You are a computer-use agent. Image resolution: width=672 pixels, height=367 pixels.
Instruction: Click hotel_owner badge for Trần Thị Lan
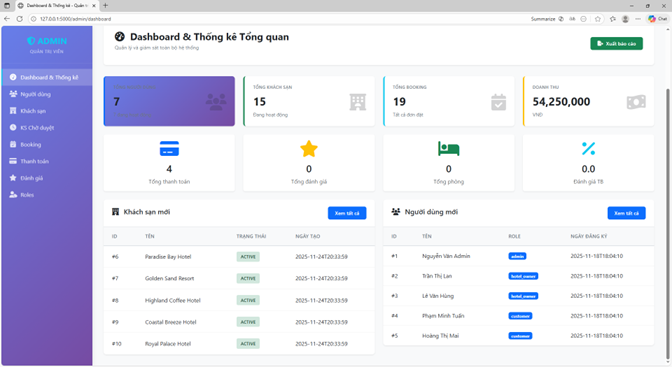(523, 276)
